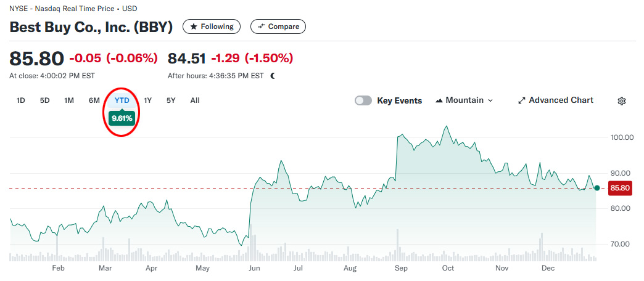
Task: Click the 80.00 y-axis label
Action: coord(620,208)
